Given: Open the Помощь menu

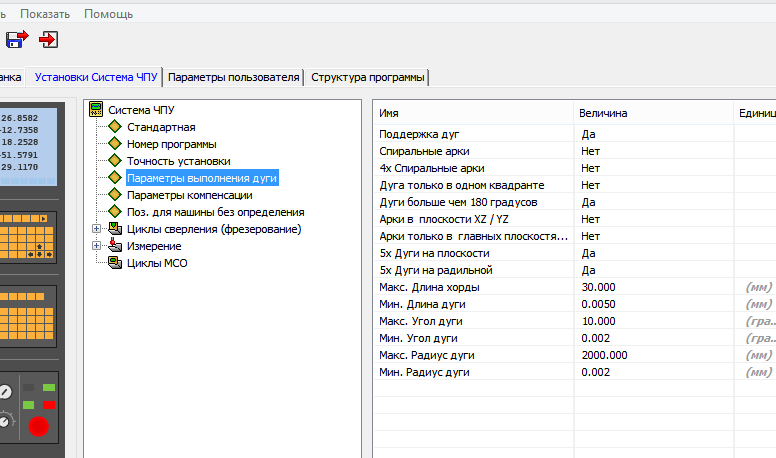Looking at the screenshot, I should point(108,14).
